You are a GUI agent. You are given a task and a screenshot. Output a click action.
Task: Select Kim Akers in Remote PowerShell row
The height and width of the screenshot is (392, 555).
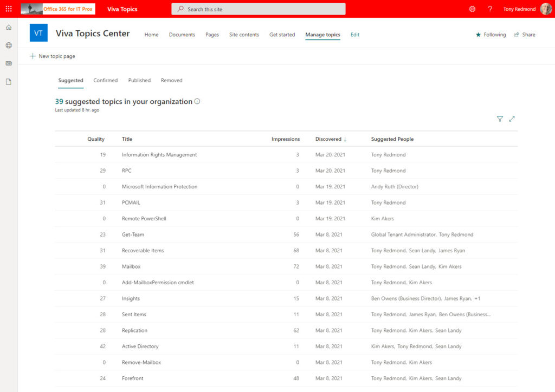[383, 218]
